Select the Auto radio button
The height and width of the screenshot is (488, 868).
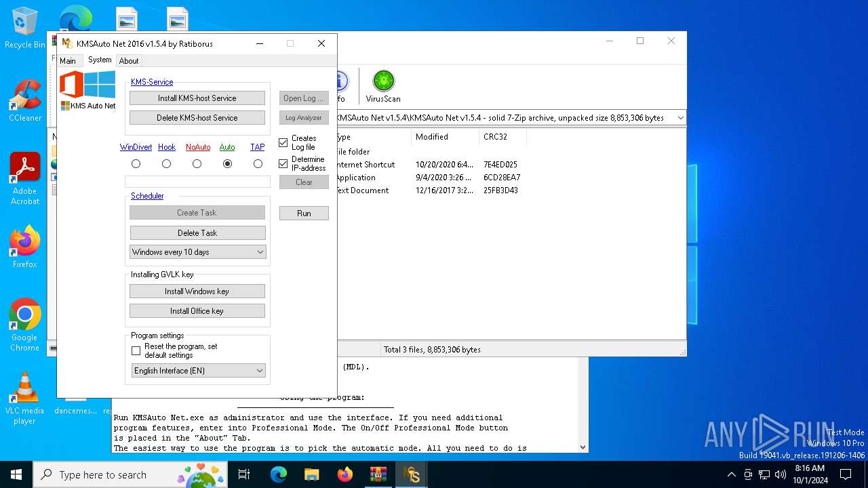click(x=228, y=164)
